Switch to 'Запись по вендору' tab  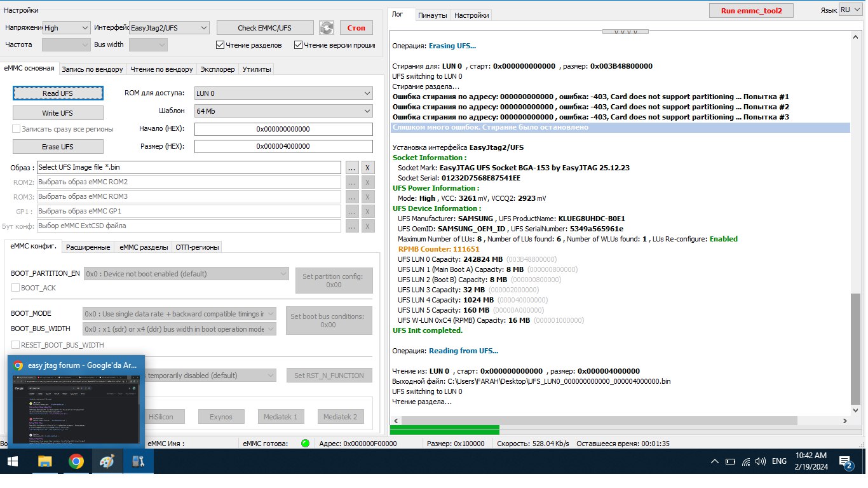pos(93,69)
